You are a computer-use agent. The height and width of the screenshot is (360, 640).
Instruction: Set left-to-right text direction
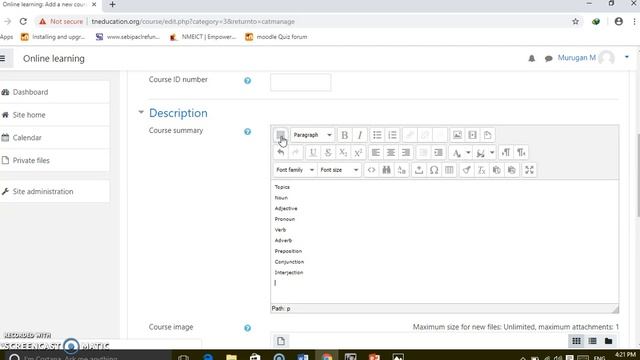coord(506,153)
